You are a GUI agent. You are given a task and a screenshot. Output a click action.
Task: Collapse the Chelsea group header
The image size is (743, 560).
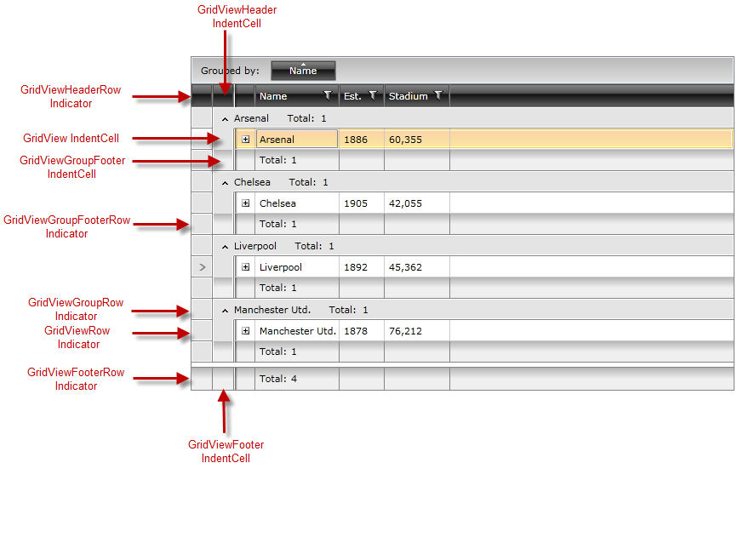click(x=224, y=181)
